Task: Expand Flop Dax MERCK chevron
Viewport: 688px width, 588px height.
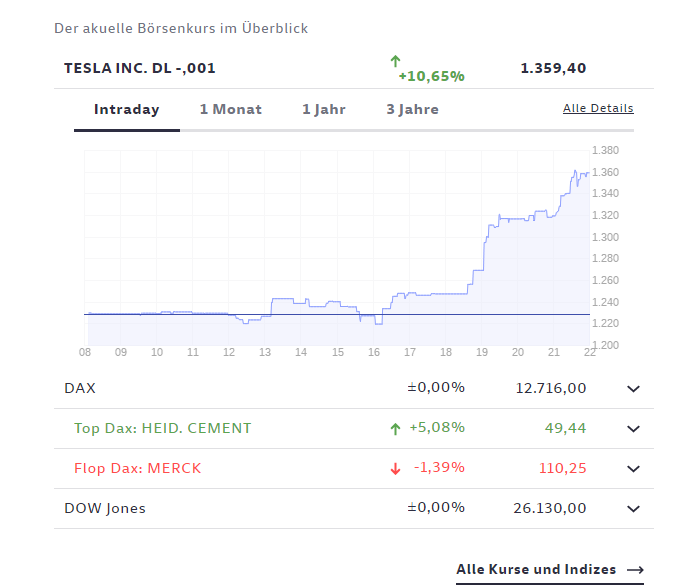Action: (x=633, y=469)
